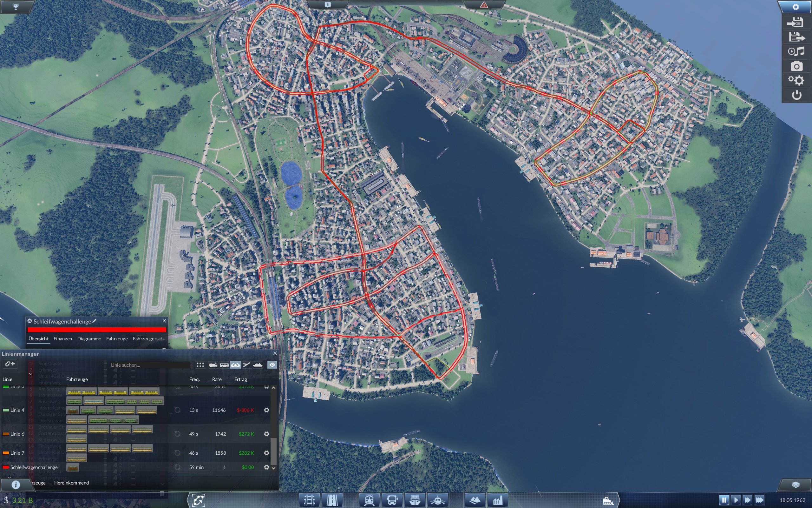Set game to fastest triple speed

click(x=759, y=500)
